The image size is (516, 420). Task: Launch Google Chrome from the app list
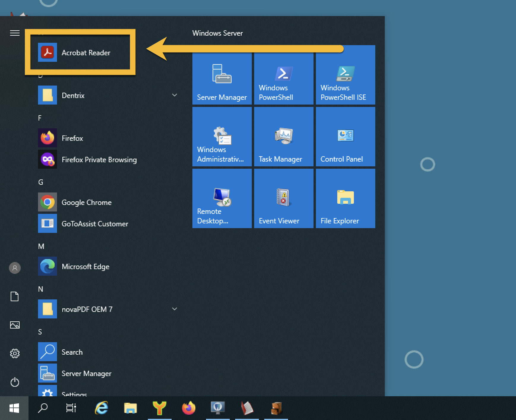click(86, 202)
